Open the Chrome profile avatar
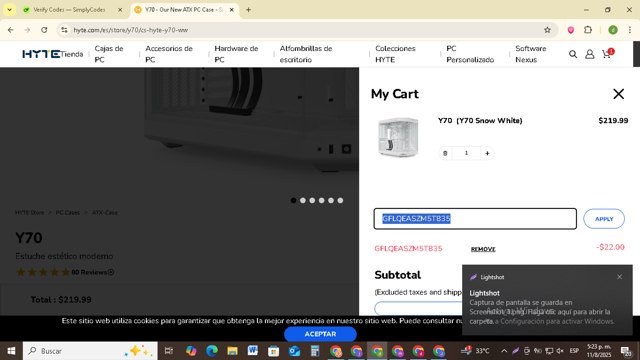Image resolution: width=640 pixels, height=360 pixels. pos(613,30)
